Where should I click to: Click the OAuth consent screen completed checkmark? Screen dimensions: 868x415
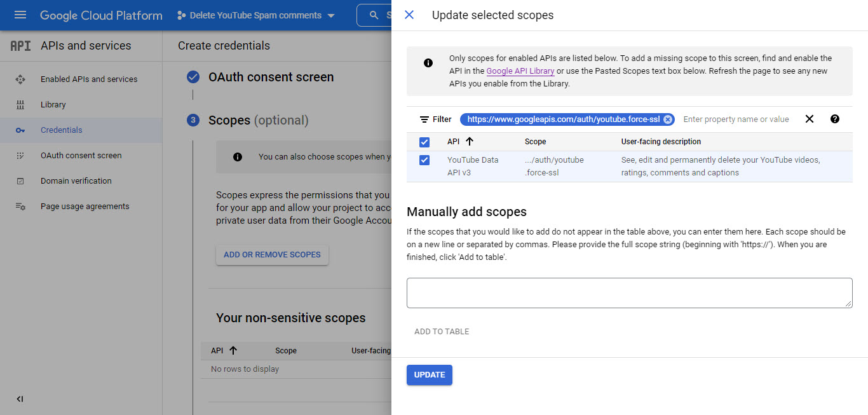point(193,77)
